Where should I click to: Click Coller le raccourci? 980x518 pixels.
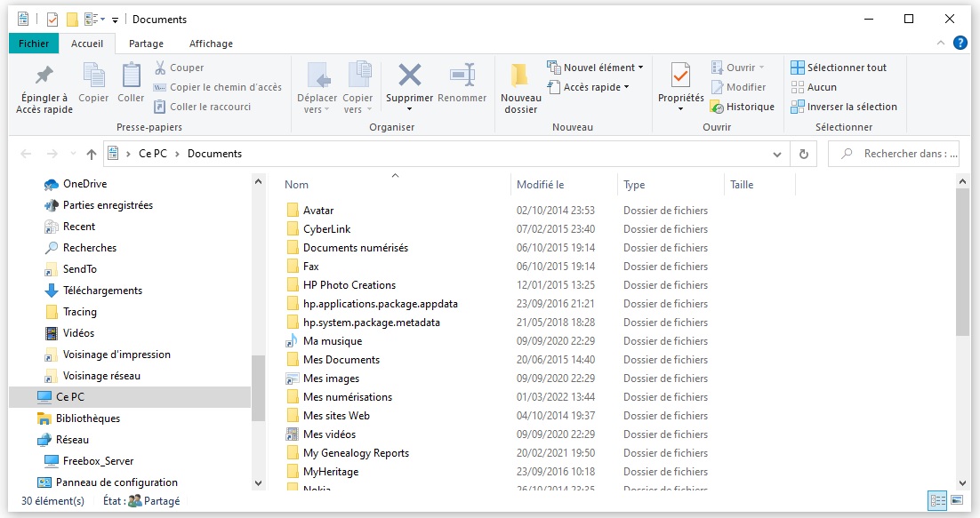click(x=203, y=107)
